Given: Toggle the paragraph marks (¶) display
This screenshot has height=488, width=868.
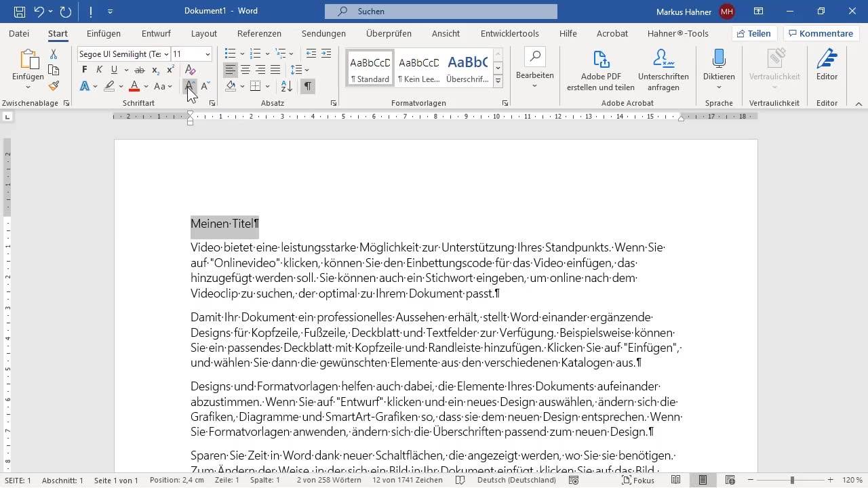Looking at the screenshot, I should pyautogui.click(x=308, y=86).
